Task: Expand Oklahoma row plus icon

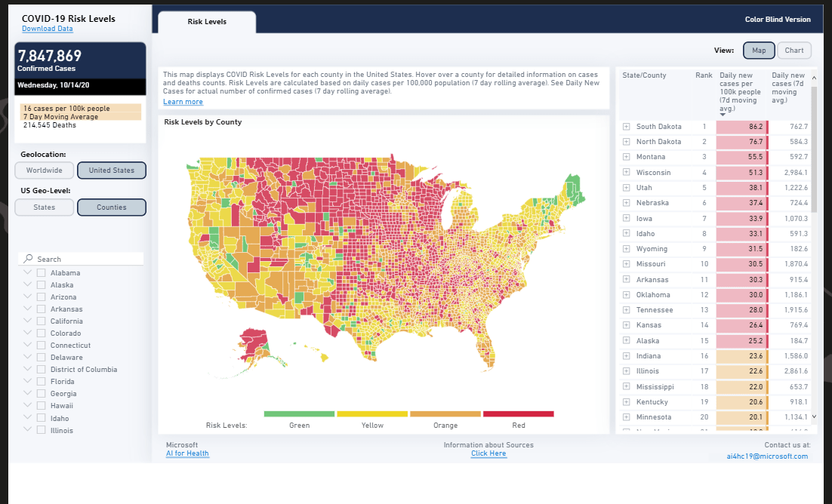Action: [x=626, y=294]
